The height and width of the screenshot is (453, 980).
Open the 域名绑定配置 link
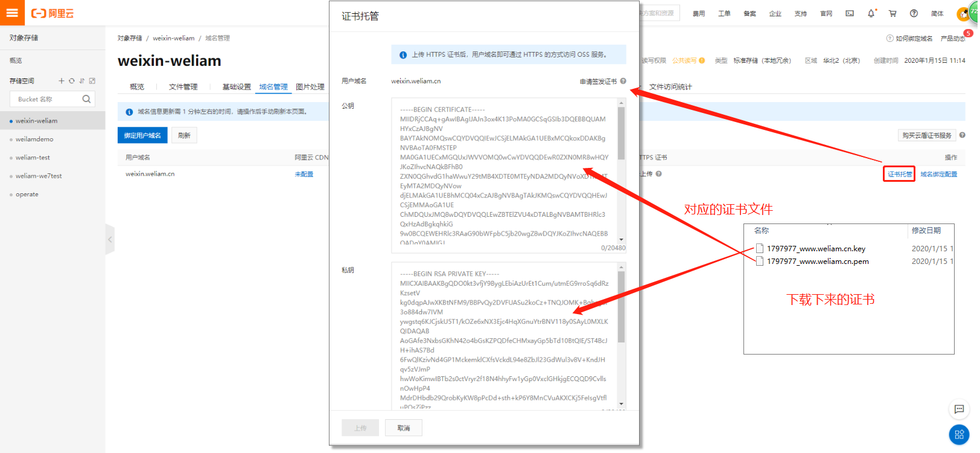click(938, 174)
